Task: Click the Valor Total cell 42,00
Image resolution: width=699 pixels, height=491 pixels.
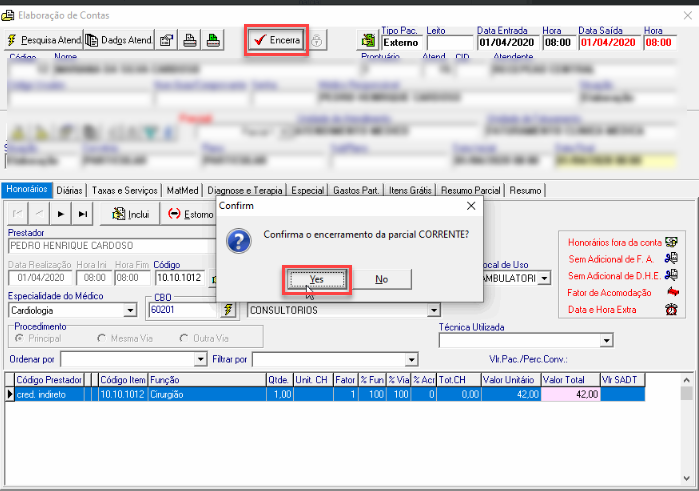Action: pos(570,394)
